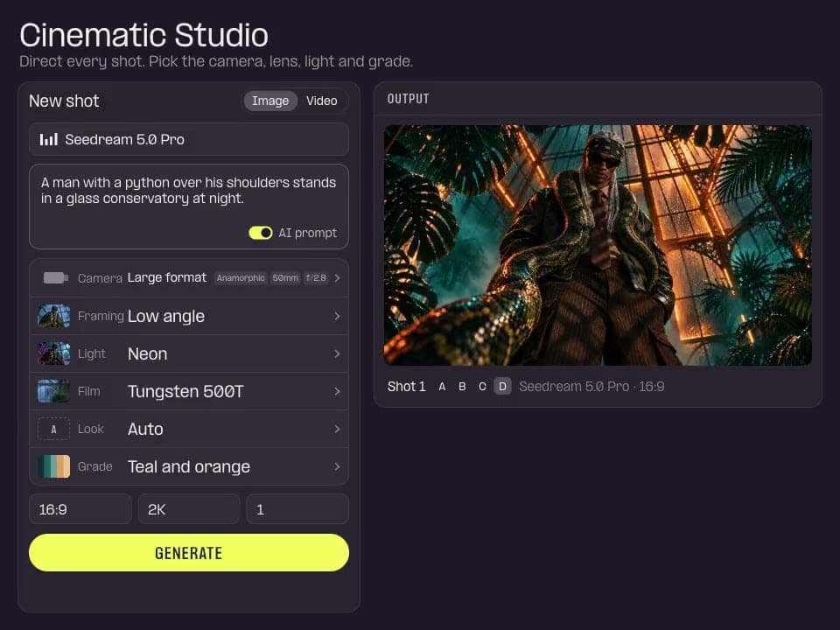
Task: Click the Light thumbnail icon
Action: [x=53, y=353]
